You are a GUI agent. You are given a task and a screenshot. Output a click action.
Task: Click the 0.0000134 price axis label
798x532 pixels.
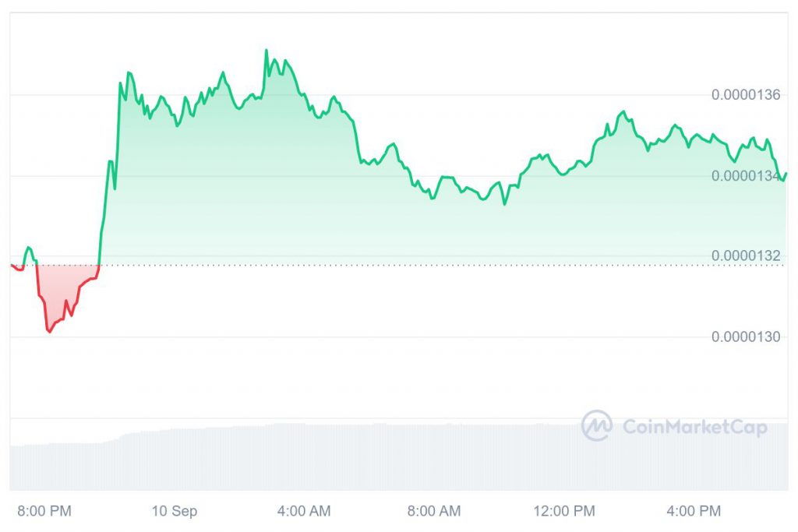pyautogui.click(x=746, y=176)
